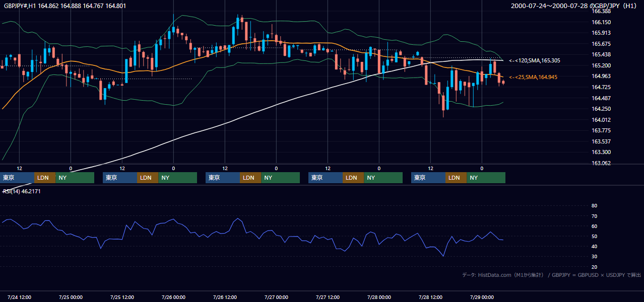Click the 166.388 price axis label
Image resolution: width=644 pixels, height=302 pixels.
pos(601,11)
